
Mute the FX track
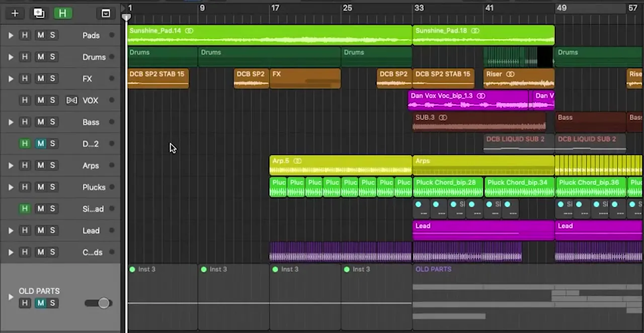click(x=40, y=78)
